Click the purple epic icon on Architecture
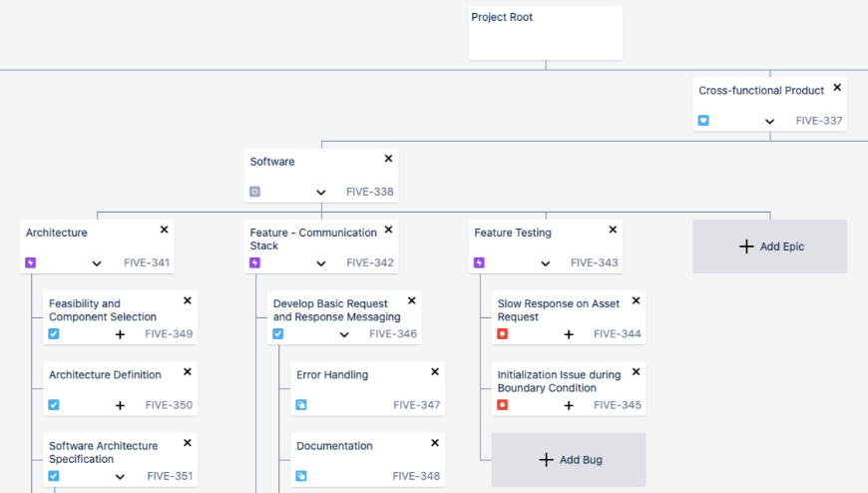Image resolution: width=868 pixels, height=493 pixels. point(31,263)
